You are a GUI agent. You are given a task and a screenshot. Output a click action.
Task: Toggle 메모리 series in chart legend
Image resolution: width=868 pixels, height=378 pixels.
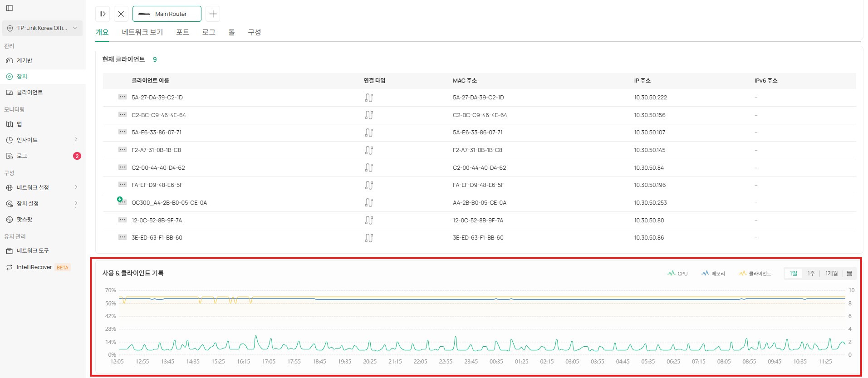(713, 274)
